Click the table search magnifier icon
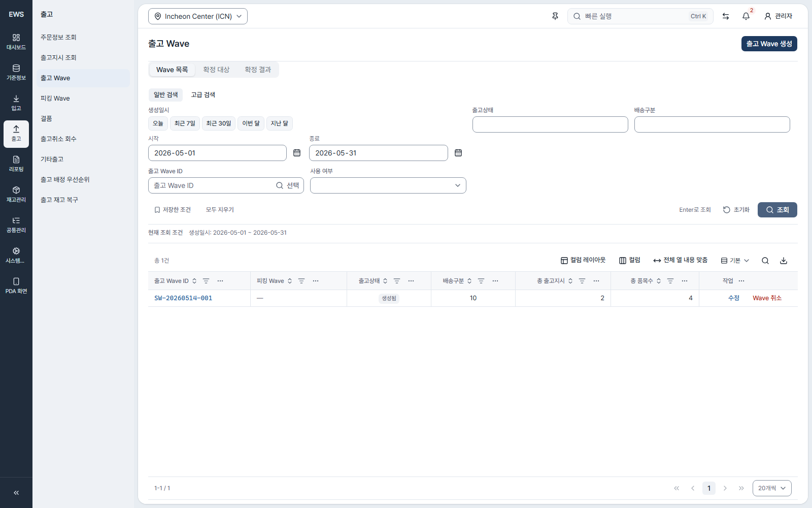This screenshot has height=508, width=812. (x=765, y=261)
